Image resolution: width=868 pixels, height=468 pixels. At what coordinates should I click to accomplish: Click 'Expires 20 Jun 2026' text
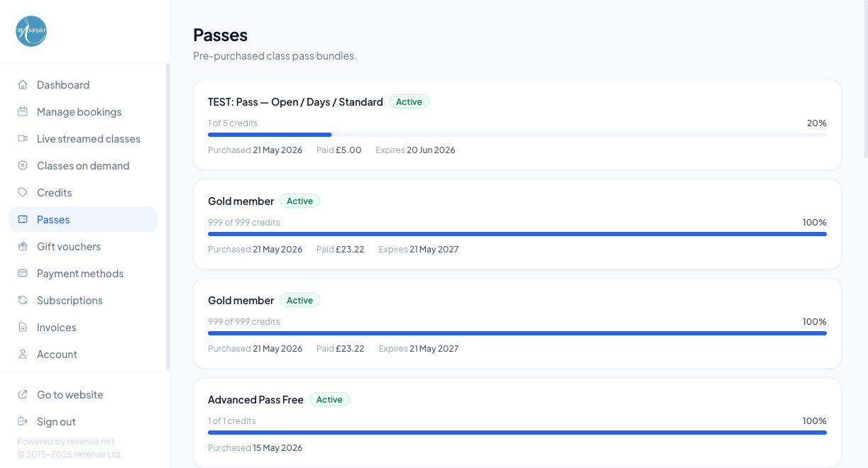point(415,150)
